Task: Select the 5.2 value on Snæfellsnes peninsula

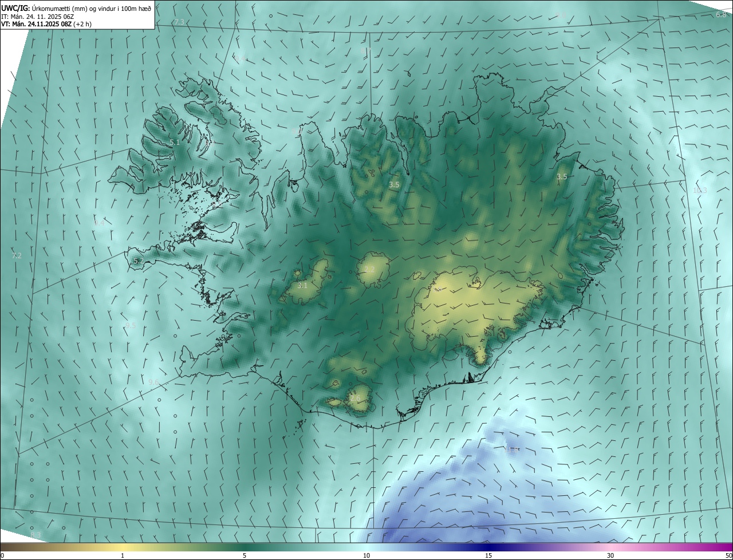Action: 139,261
